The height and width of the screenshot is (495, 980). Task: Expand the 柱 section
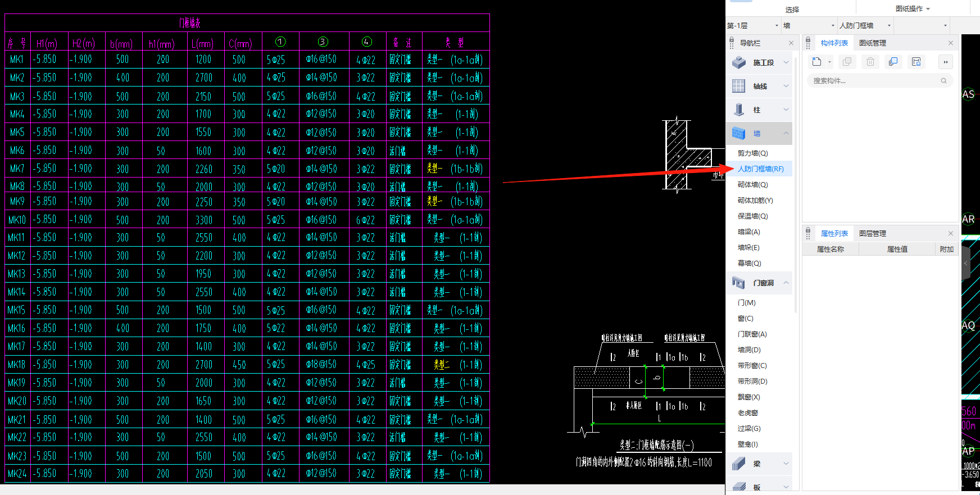click(x=786, y=110)
